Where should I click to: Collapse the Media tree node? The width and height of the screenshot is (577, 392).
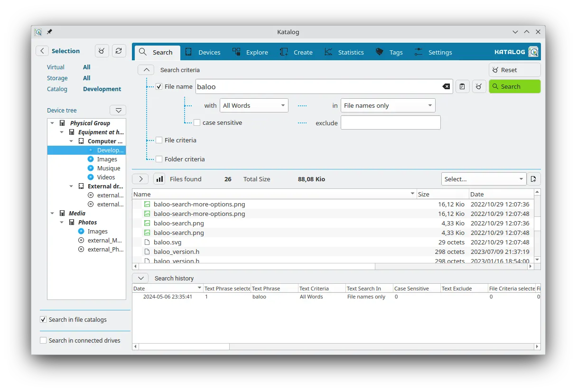pyautogui.click(x=52, y=213)
